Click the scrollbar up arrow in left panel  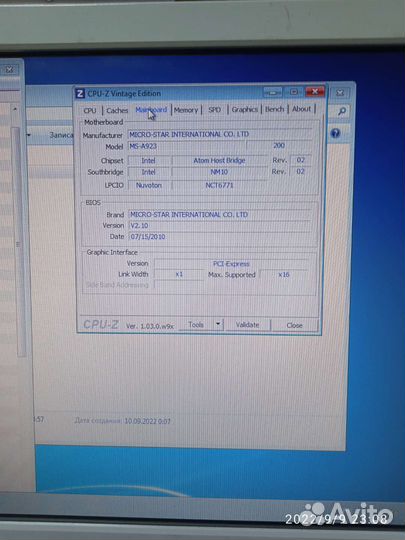(x=14, y=109)
